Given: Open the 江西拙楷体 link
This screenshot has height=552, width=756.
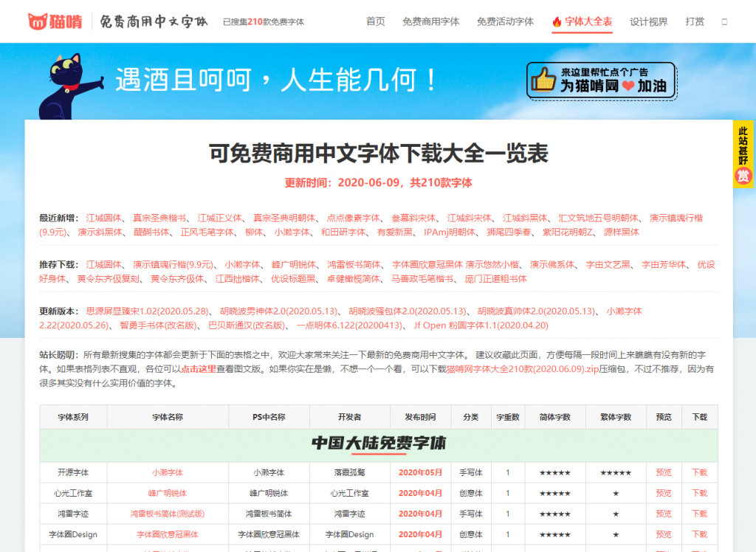Looking at the screenshot, I should pyautogui.click(x=237, y=279).
